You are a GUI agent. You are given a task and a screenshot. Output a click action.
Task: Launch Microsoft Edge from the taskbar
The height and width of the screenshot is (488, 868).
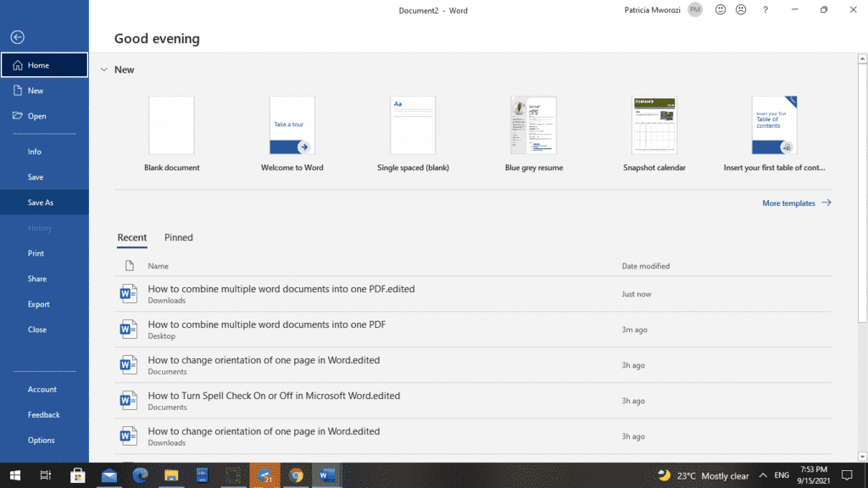pos(140,475)
